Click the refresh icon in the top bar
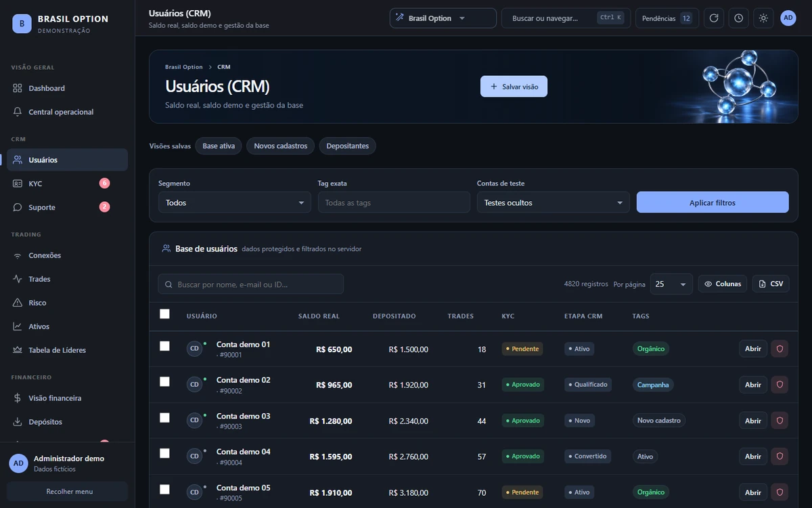The height and width of the screenshot is (508, 812). coord(714,18)
